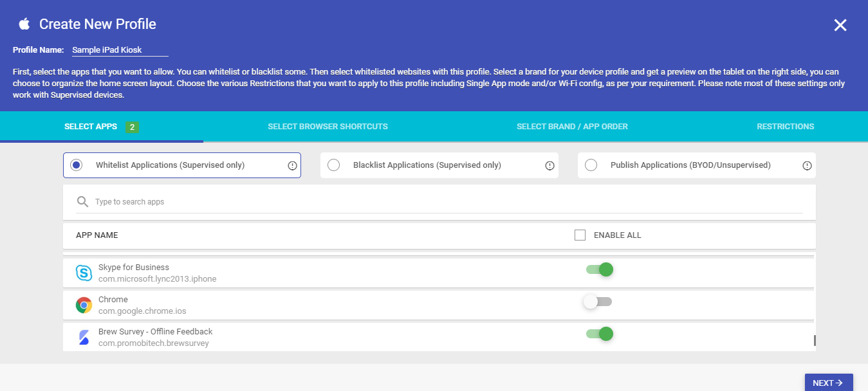Turn off Brew Survey toggle
Image resolution: width=868 pixels, height=391 pixels.
point(599,334)
